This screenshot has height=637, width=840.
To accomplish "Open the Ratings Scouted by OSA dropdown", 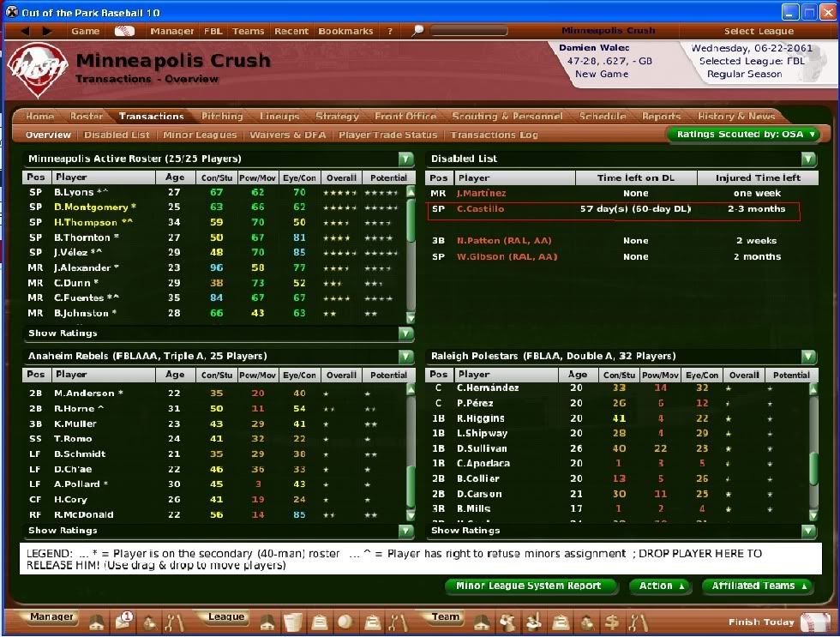I will (742, 135).
